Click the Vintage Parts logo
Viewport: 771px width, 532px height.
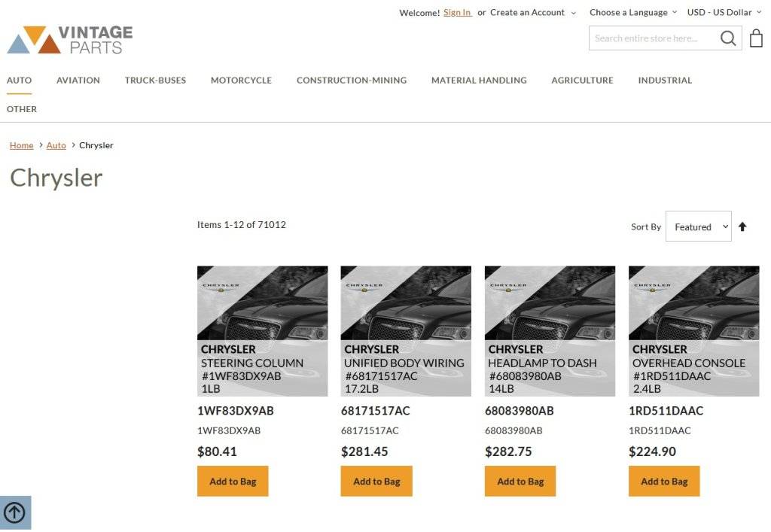(70, 40)
